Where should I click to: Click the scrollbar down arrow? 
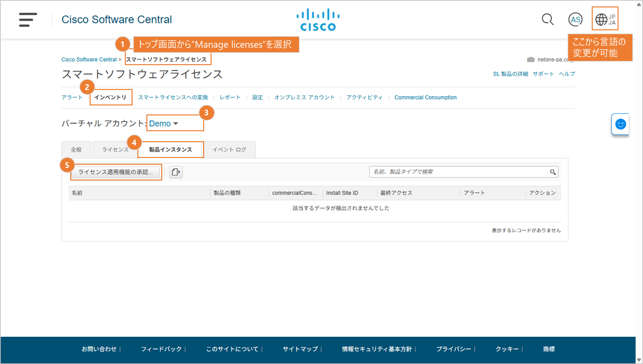pos(639,360)
